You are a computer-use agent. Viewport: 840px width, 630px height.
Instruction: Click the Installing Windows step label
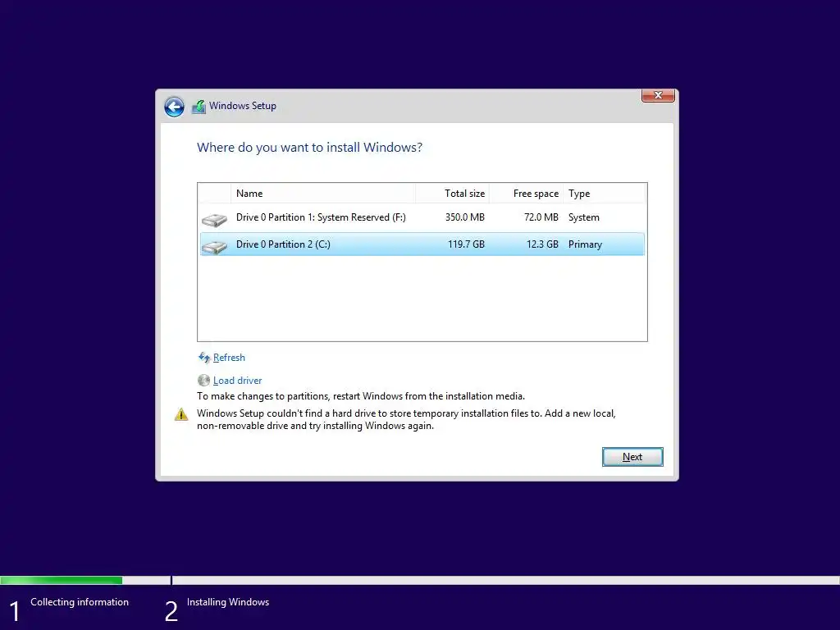point(228,602)
